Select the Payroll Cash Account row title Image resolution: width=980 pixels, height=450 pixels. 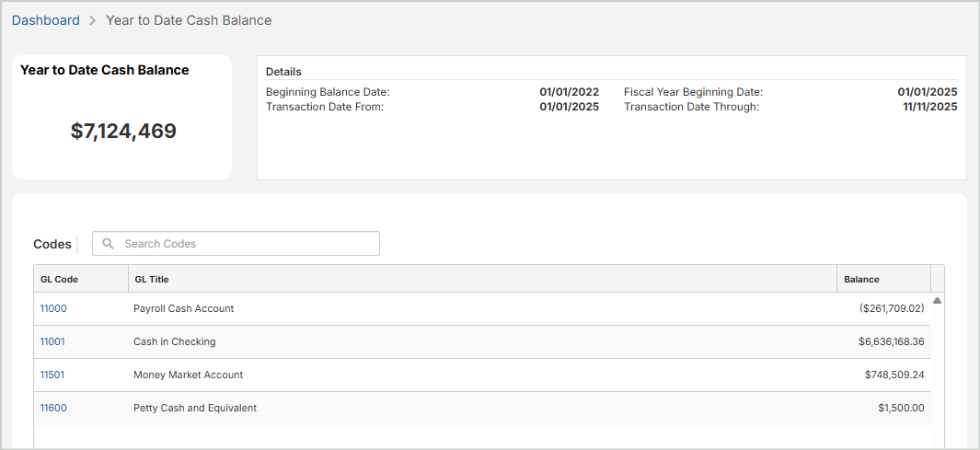[184, 309]
